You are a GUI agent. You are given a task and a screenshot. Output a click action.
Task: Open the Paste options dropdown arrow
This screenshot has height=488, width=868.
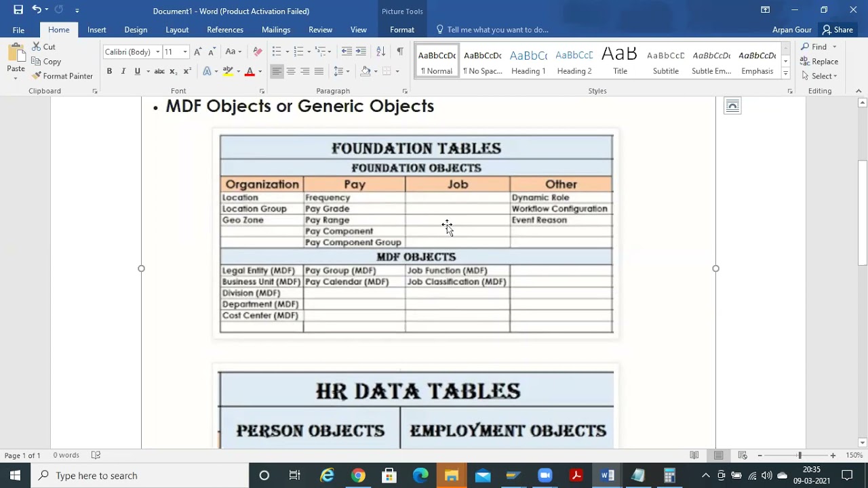pos(16,78)
